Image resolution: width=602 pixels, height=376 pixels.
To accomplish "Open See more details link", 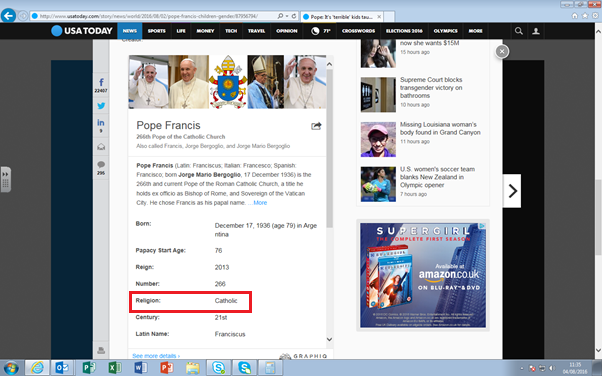I will pyautogui.click(x=156, y=356).
